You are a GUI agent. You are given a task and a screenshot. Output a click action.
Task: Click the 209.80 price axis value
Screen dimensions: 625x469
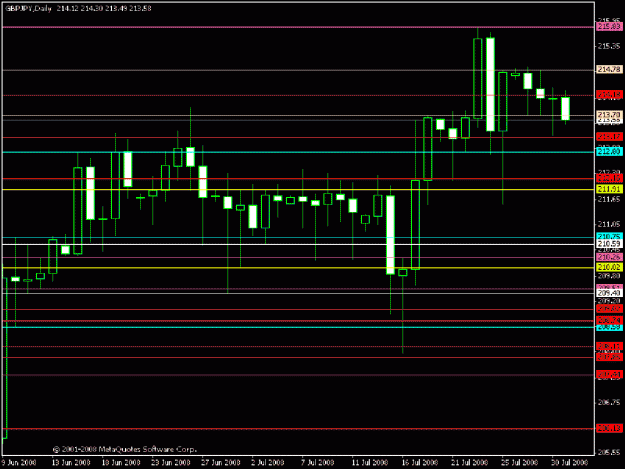click(609, 275)
